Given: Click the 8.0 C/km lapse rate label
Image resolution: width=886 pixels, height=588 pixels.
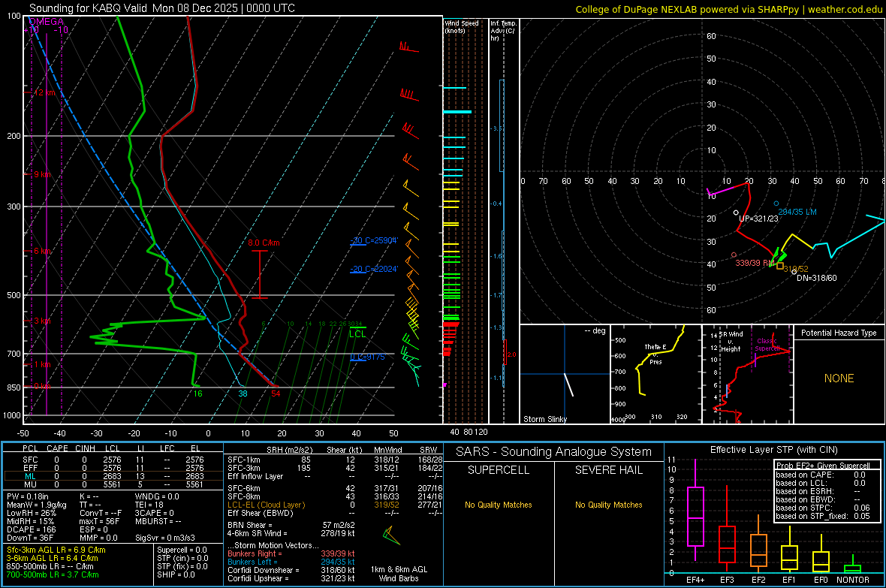Looking at the screenshot, I should [264, 243].
